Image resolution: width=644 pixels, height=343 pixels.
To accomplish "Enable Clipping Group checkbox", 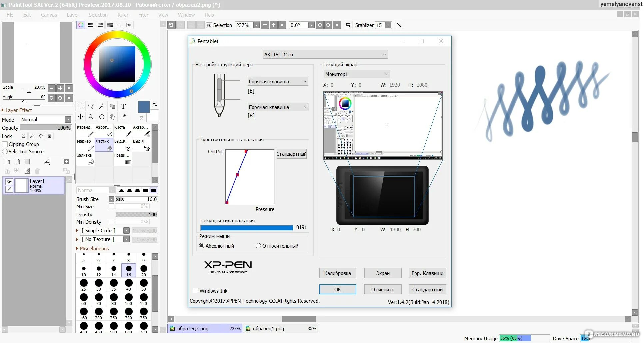I will pos(5,144).
